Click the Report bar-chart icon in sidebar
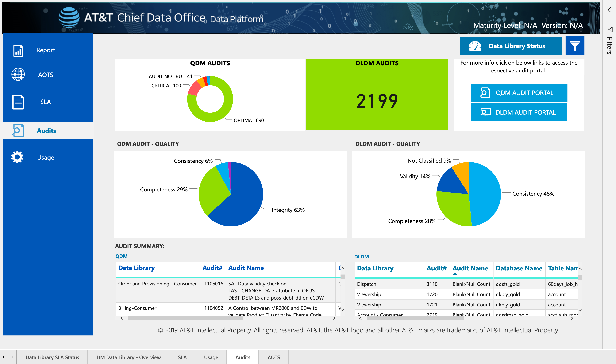Image resolution: width=616 pixels, height=364 pixels. (18, 51)
